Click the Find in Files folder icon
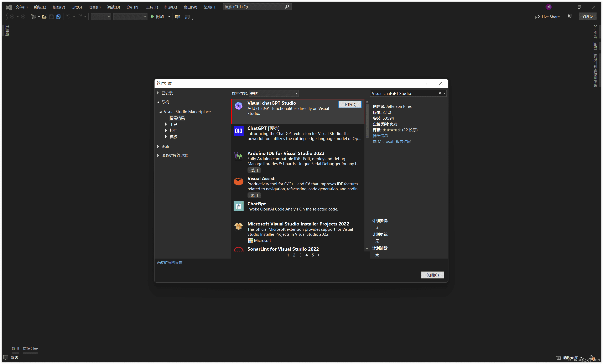603x364 pixels. pos(177,17)
